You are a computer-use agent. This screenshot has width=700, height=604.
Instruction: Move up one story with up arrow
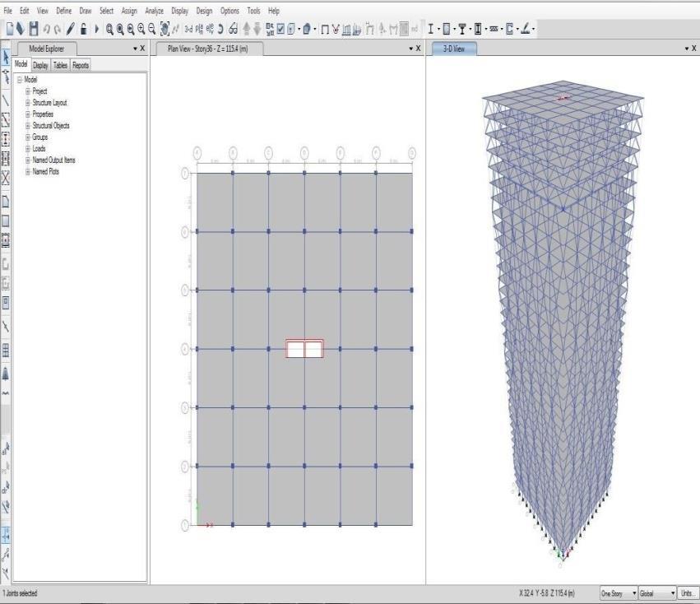point(247,29)
